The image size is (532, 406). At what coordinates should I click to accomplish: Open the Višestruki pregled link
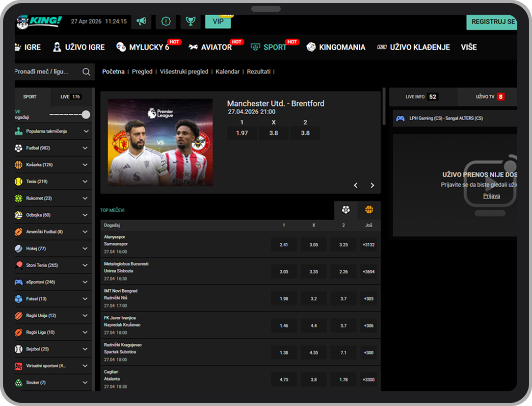(x=184, y=72)
